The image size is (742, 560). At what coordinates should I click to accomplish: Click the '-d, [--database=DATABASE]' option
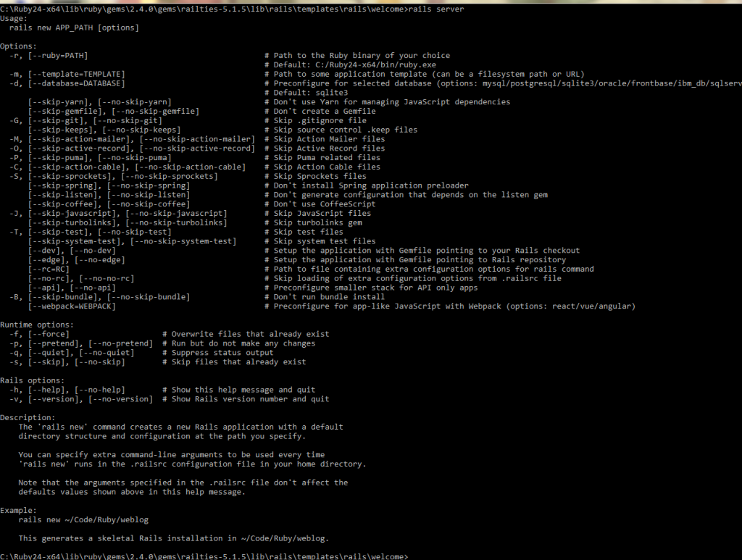tap(67, 84)
